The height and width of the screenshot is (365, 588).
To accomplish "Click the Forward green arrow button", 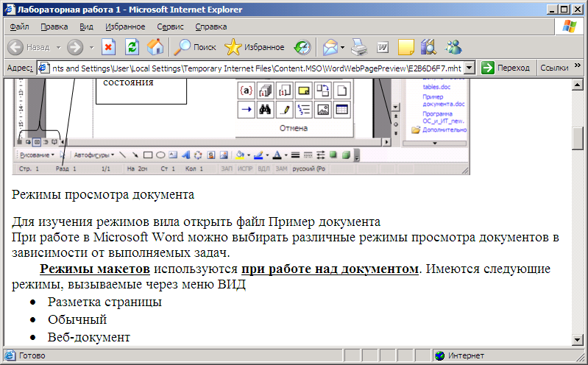I will click(x=75, y=47).
